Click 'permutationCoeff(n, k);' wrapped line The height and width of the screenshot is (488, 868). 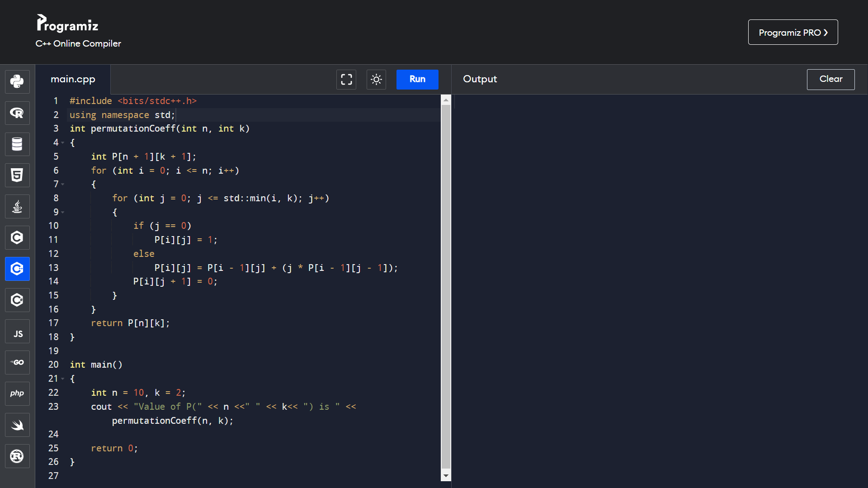(173, 421)
